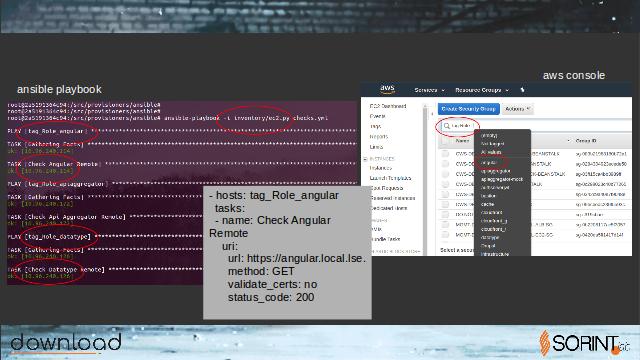
Task: Click the 'validate_certs: no' line in the YAML
Action: [x=272, y=284]
